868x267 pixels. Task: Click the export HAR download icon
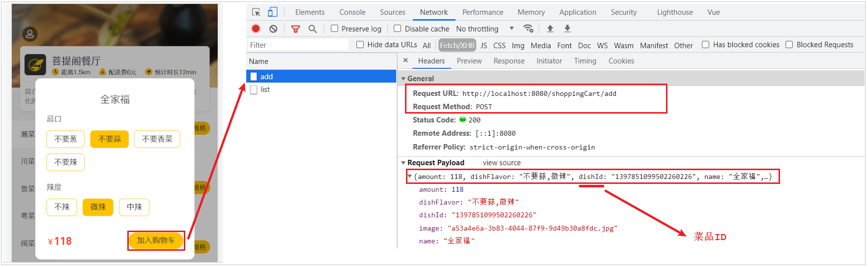567,29
